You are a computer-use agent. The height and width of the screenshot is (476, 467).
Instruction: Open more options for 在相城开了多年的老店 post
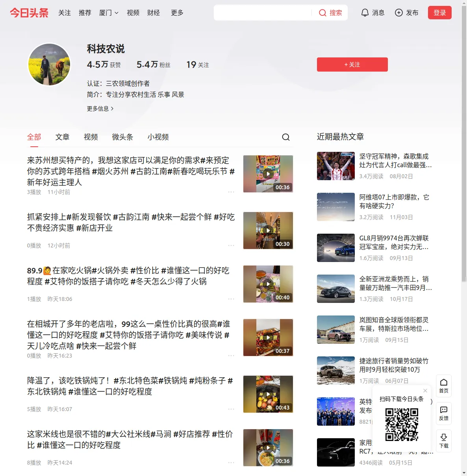coord(231,356)
